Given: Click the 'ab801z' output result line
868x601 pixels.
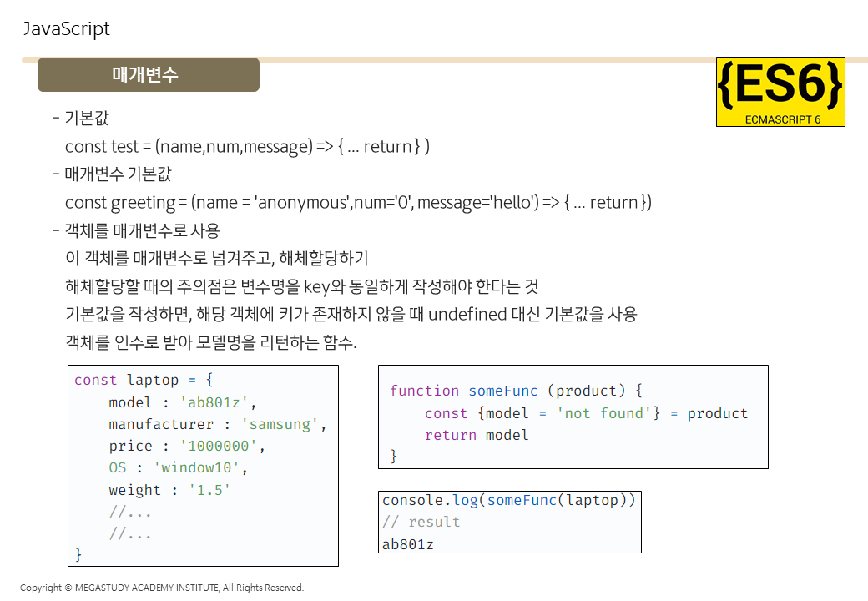Looking at the screenshot, I should [x=408, y=544].
